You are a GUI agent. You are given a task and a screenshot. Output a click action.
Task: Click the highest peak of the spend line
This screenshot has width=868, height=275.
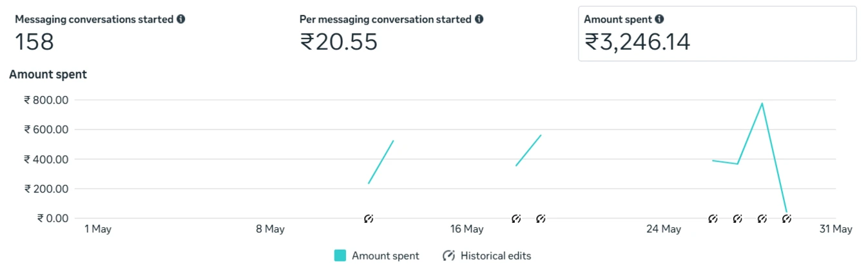coord(762,103)
